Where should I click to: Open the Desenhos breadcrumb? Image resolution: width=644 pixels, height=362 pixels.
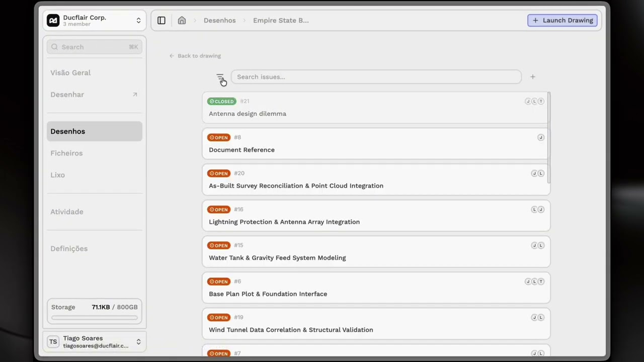219,21
